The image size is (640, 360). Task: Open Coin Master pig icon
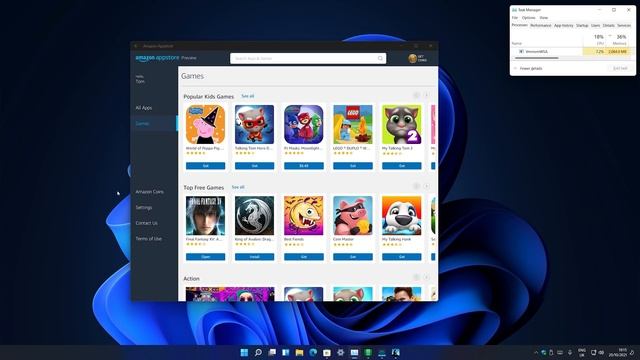point(353,216)
